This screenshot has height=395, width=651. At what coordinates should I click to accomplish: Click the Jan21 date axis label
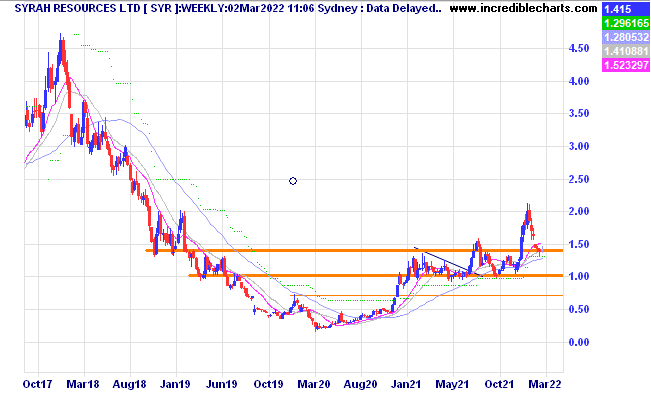pyautogui.click(x=406, y=384)
